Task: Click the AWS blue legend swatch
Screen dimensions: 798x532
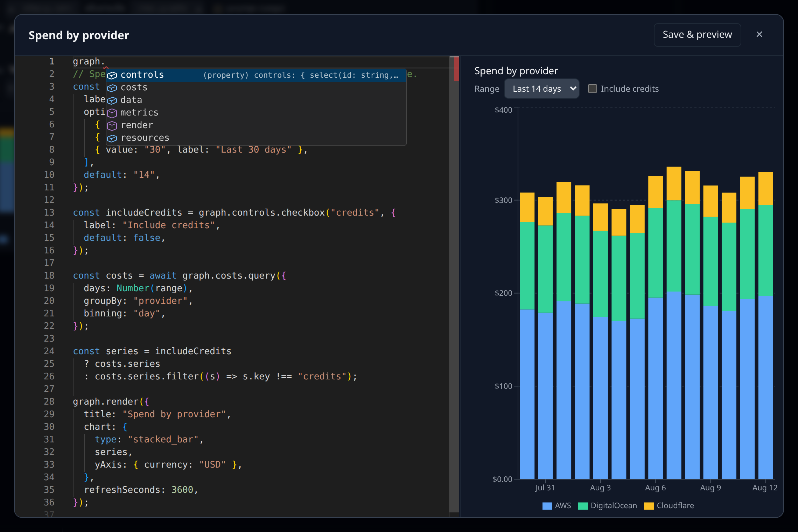Action: pos(547,506)
